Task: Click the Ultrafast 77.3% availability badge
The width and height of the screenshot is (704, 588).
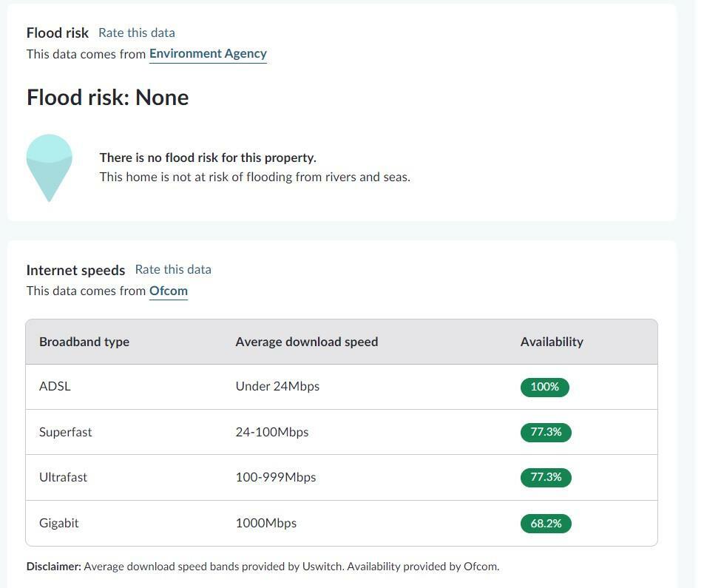Action: tap(546, 477)
